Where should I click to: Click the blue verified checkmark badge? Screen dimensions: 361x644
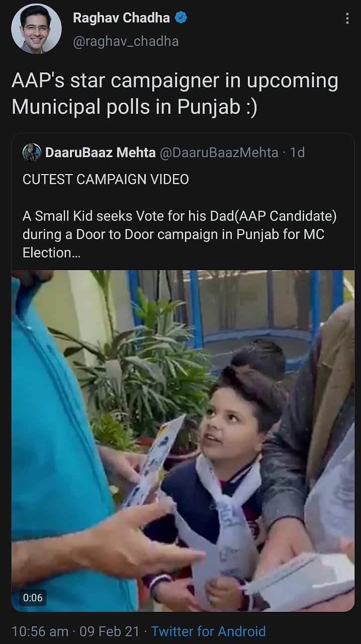point(181,18)
